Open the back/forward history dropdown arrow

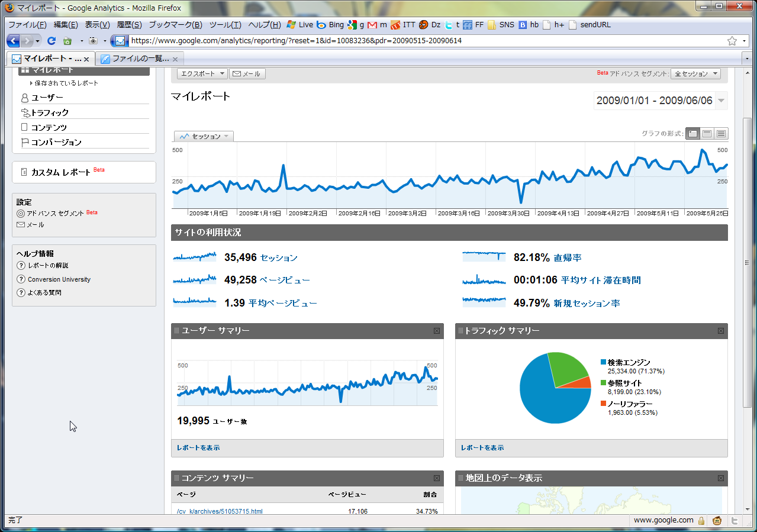click(x=38, y=41)
